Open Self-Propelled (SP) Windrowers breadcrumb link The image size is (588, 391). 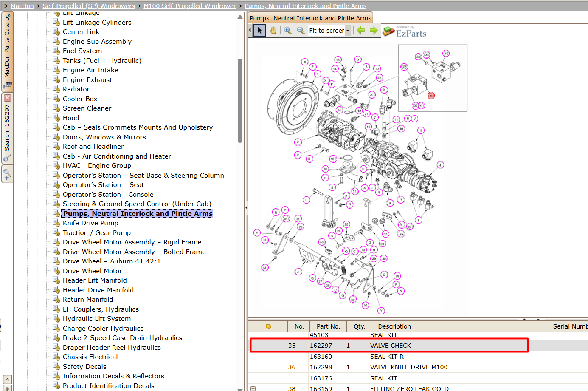[x=89, y=6]
